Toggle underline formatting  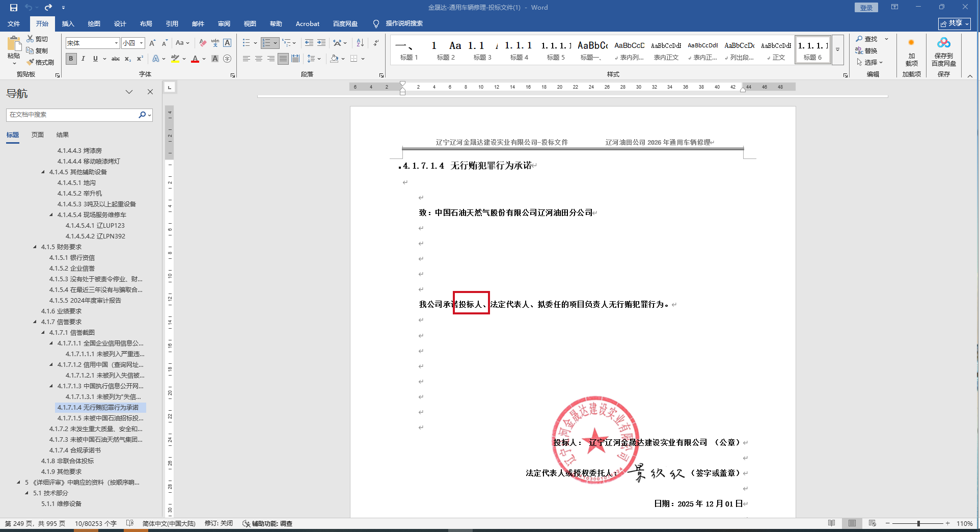click(x=95, y=59)
